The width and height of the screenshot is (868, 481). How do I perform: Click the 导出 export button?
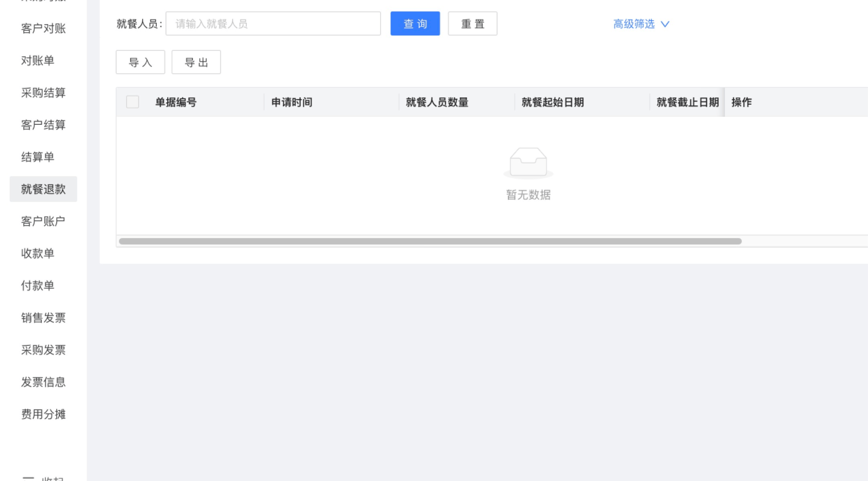coord(196,62)
